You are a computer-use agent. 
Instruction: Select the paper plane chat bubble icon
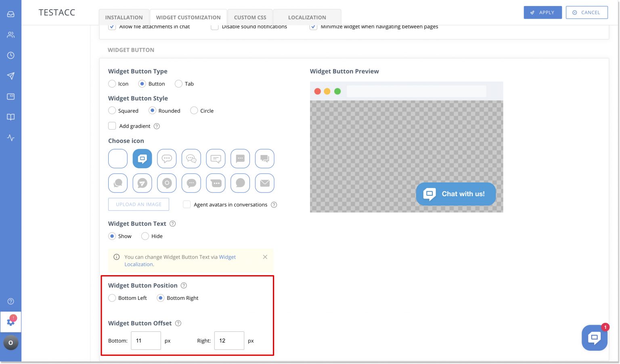[142, 183]
